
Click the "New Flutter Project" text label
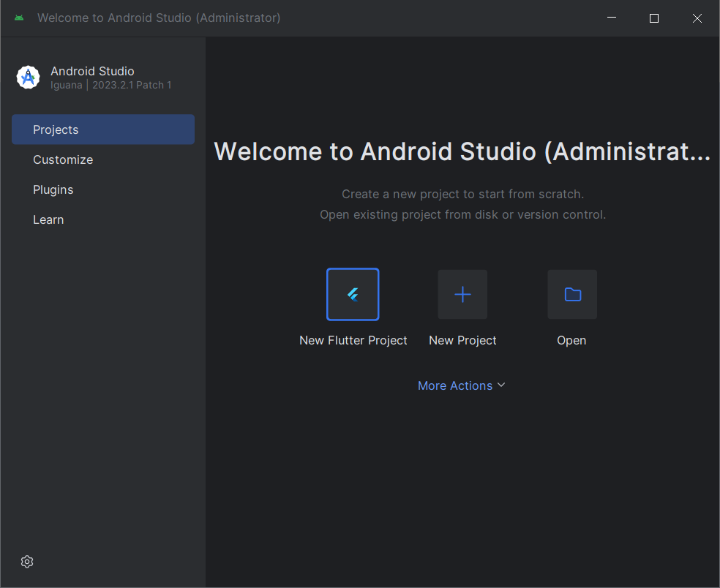pyautogui.click(x=353, y=340)
